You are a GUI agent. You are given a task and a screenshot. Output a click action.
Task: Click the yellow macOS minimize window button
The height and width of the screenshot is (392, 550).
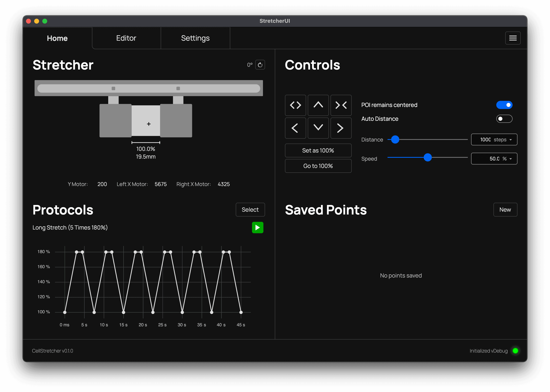[x=36, y=21]
